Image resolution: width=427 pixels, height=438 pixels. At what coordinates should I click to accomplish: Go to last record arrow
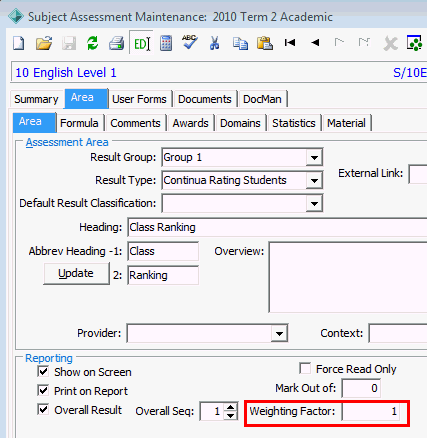[x=364, y=42]
